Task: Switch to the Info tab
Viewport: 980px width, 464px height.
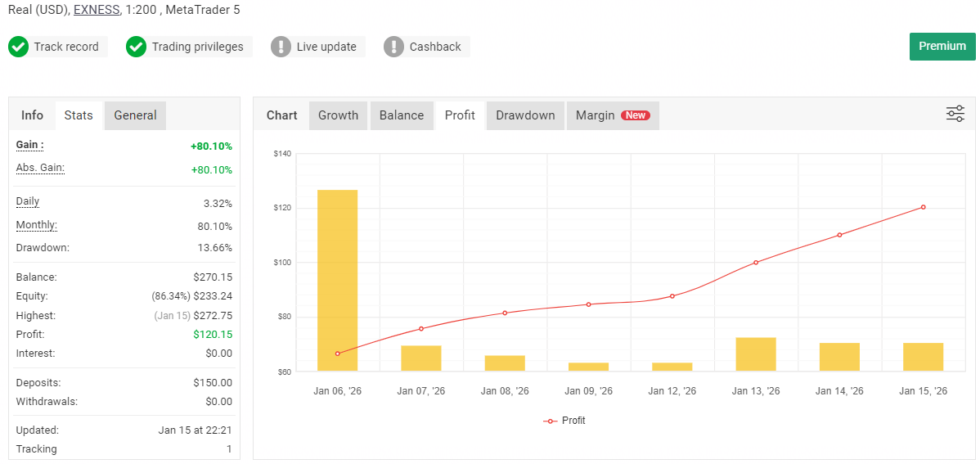Action: [x=33, y=115]
